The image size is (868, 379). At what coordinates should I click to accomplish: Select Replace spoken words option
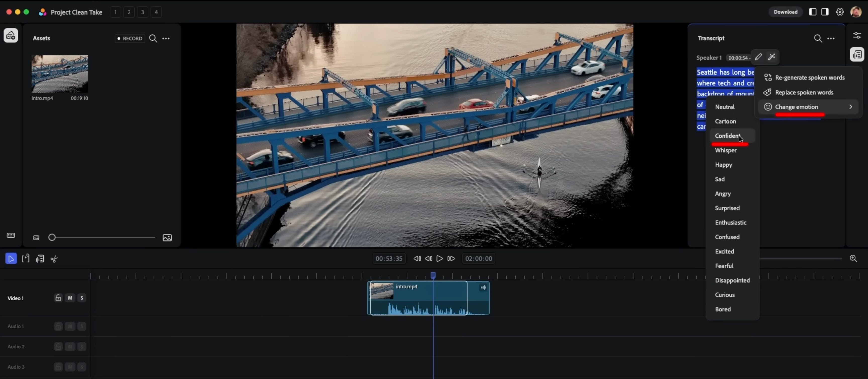(804, 92)
